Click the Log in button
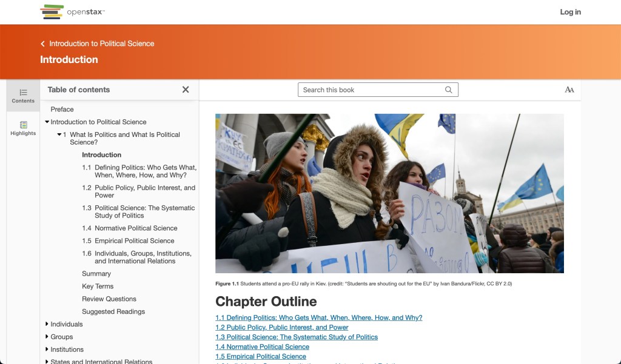Viewport: 621px width, 364px height. [x=570, y=12]
